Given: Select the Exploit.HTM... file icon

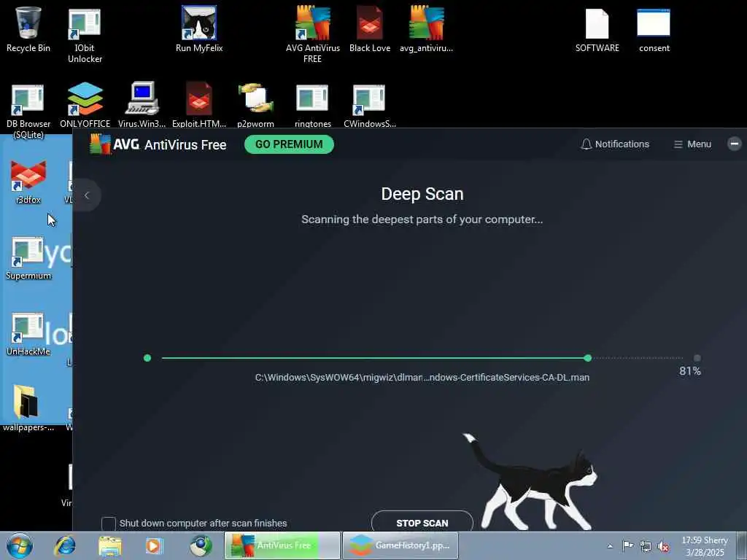Looking at the screenshot, I should click(x=199, y=105).
